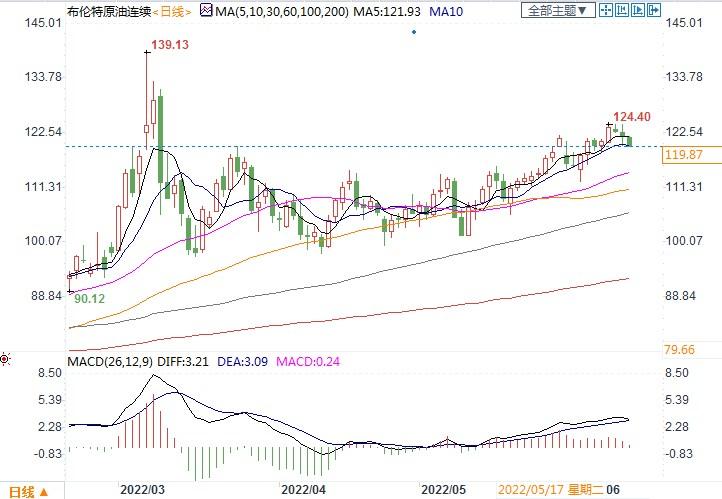This screenshot has height=499, width=722.
Task: Click the 139.13 high price marker
Action: [169, 45]
